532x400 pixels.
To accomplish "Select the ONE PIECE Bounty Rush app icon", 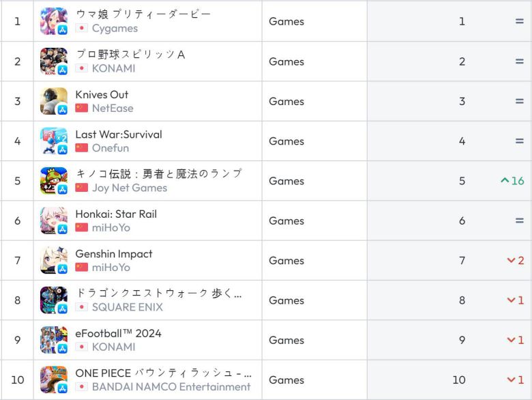I will click(x=53, y=380).
